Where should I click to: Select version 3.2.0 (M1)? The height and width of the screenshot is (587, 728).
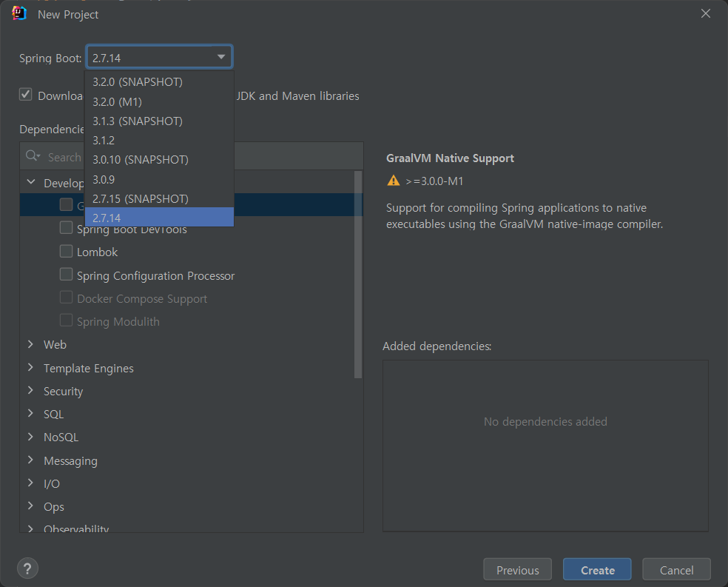[159, 101]
